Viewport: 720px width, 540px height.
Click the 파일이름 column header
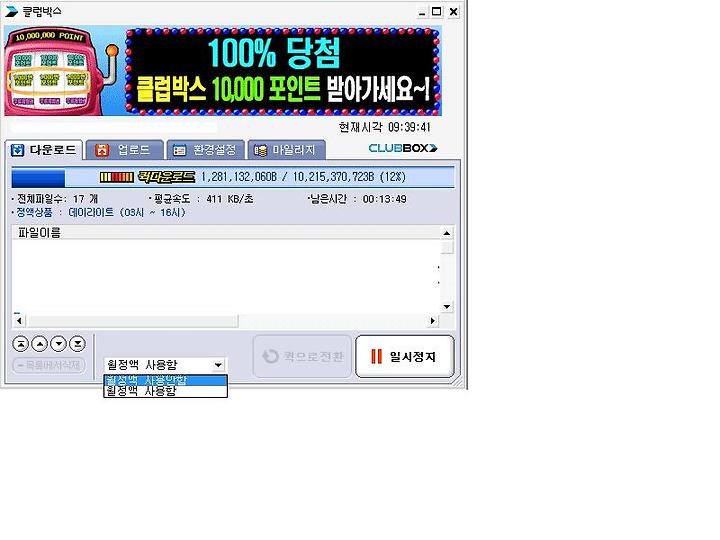[x=225, y=232]
